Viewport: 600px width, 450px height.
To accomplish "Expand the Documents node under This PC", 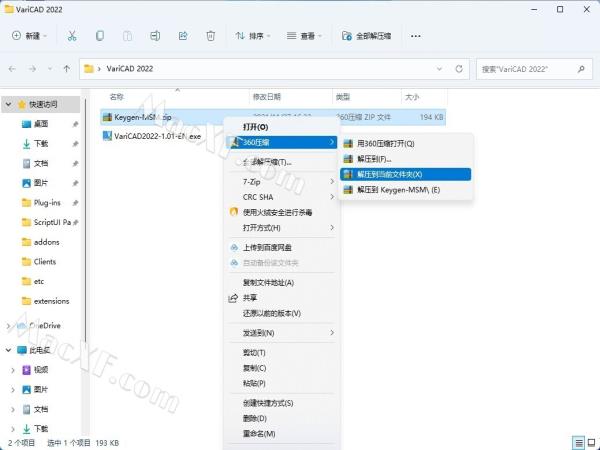I will click(x=13, y=409).
